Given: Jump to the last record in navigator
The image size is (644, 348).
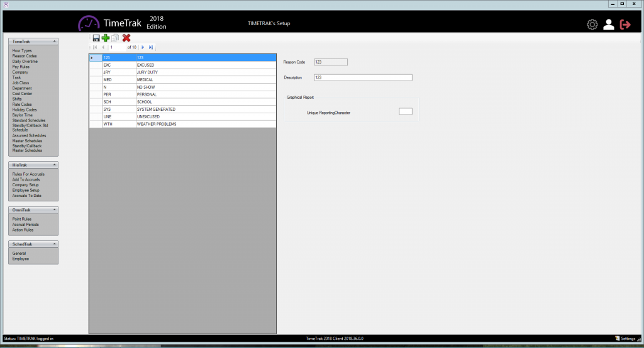Looking at the screenshot, I should pyautogui.click(x=151, y=47).
